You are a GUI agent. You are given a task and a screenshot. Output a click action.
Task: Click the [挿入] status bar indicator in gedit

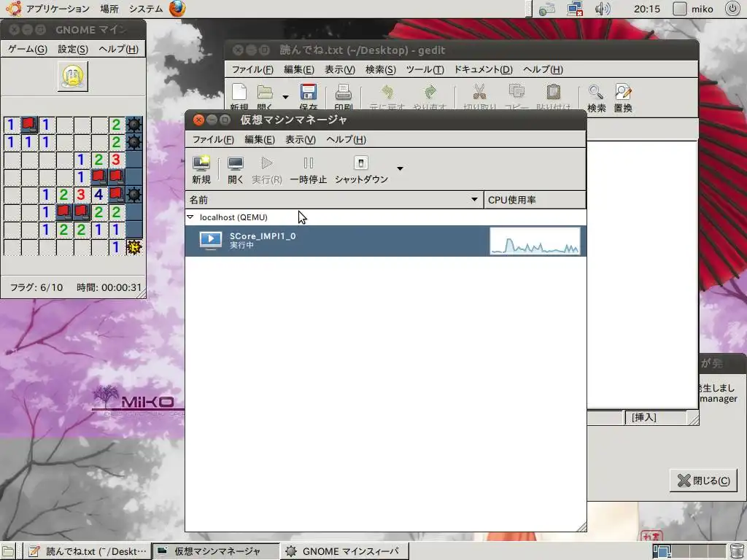pos(644,418)
